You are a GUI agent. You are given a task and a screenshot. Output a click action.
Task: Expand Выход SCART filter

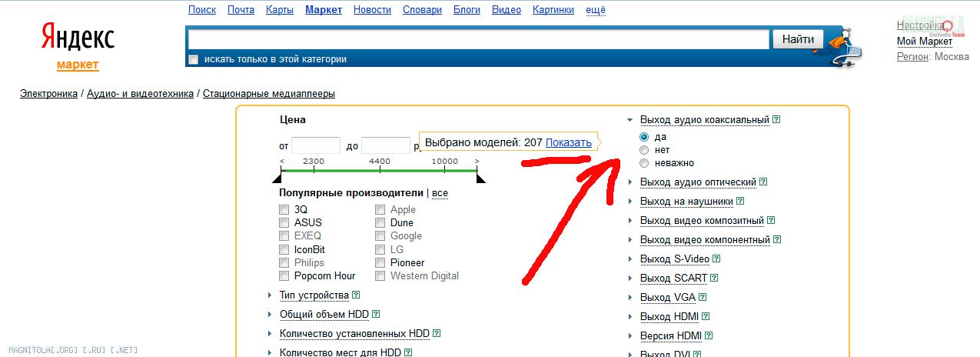coord(630,279)
